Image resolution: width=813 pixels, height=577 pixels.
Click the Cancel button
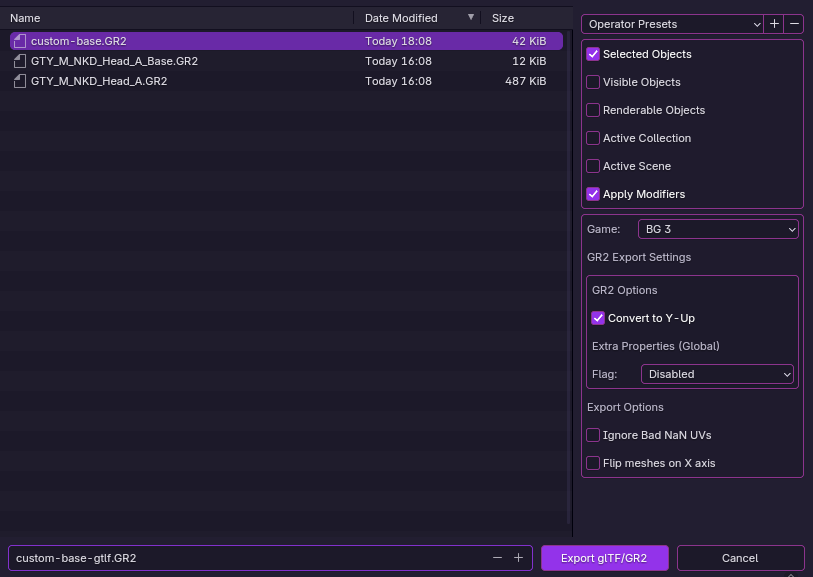click(740, 558)
